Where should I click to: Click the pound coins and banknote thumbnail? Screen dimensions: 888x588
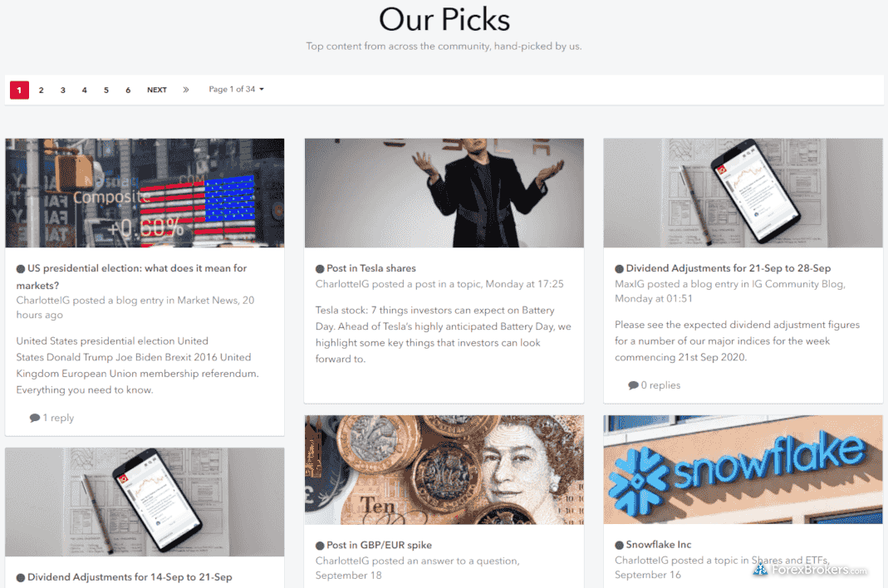[x=444, y=469]
